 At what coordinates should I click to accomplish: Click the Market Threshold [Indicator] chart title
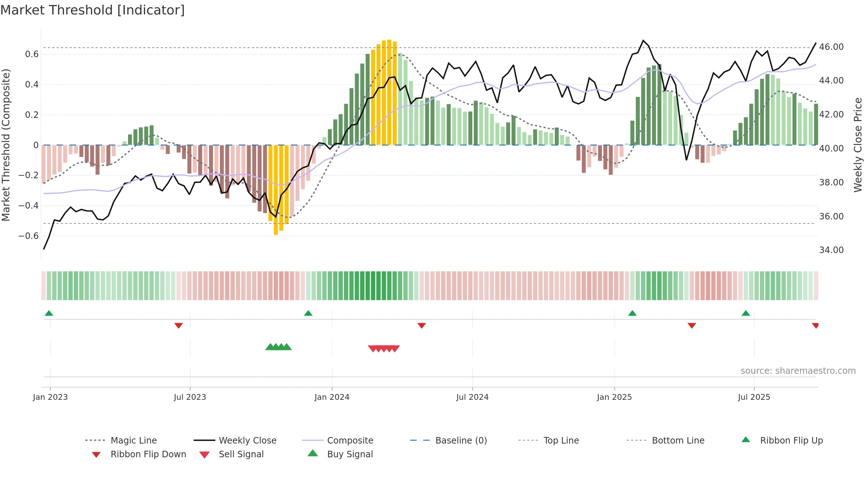pyautogui.click(x=93, y=10)
